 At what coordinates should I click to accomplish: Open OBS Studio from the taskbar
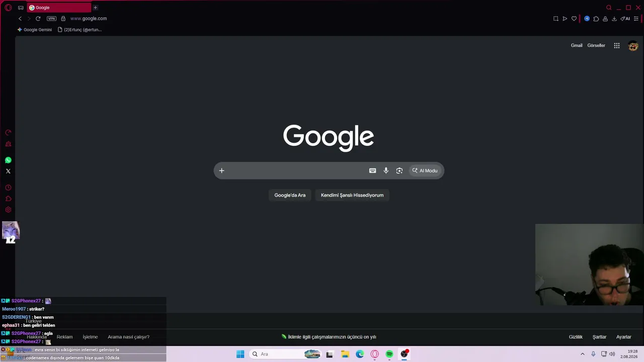pos(405,354)
